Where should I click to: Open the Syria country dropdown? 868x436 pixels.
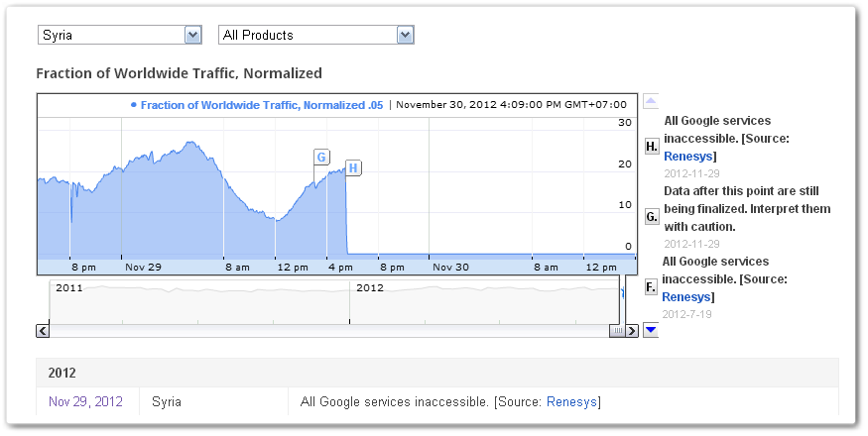(x=120, y=35)
